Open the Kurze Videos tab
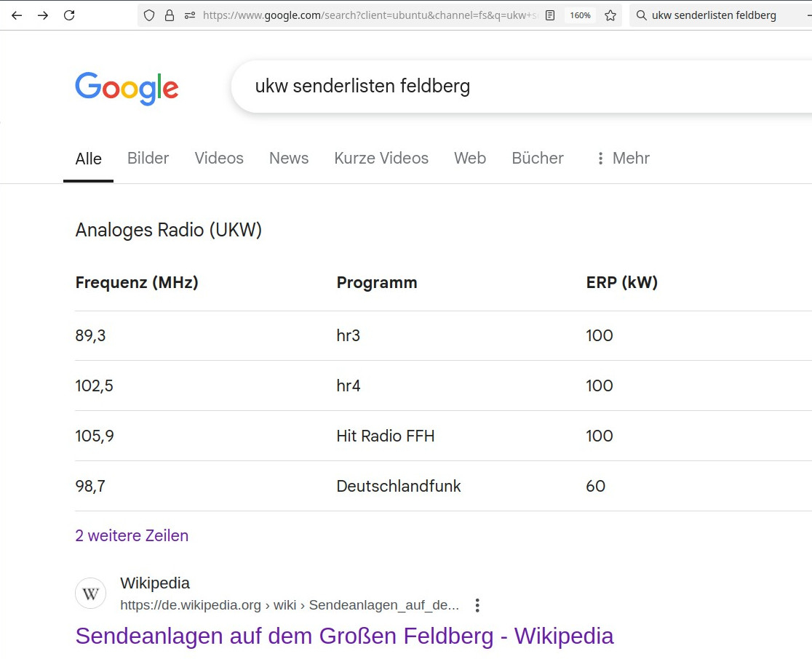Screen dimensions: 812x659 point(382,158)
